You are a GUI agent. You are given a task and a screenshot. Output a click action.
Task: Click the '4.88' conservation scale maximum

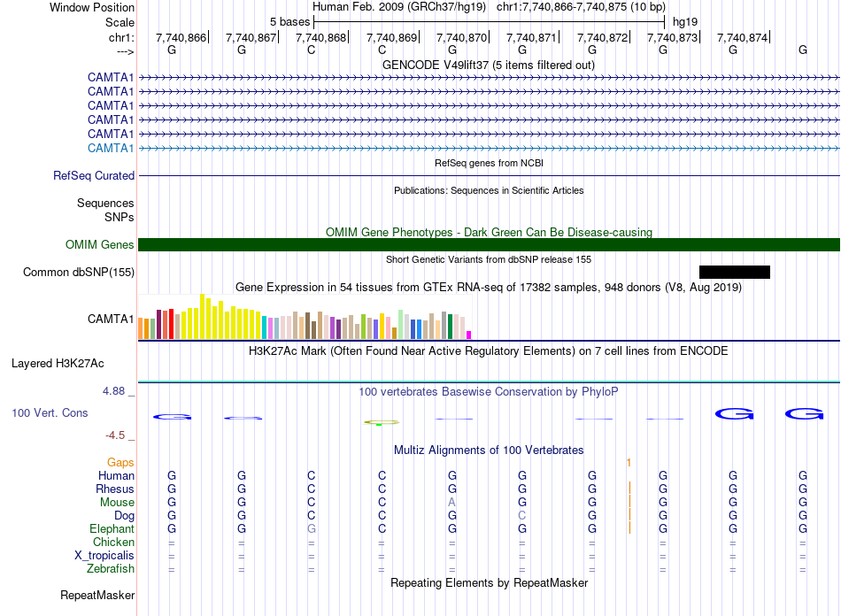coord(113,391)
